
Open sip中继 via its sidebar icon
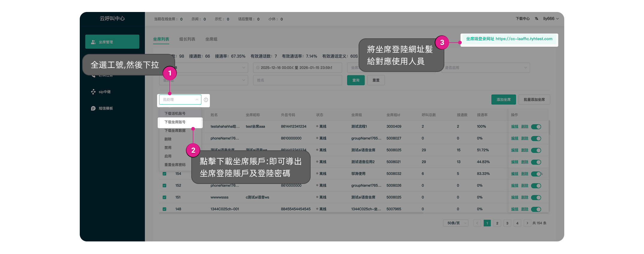93,92
